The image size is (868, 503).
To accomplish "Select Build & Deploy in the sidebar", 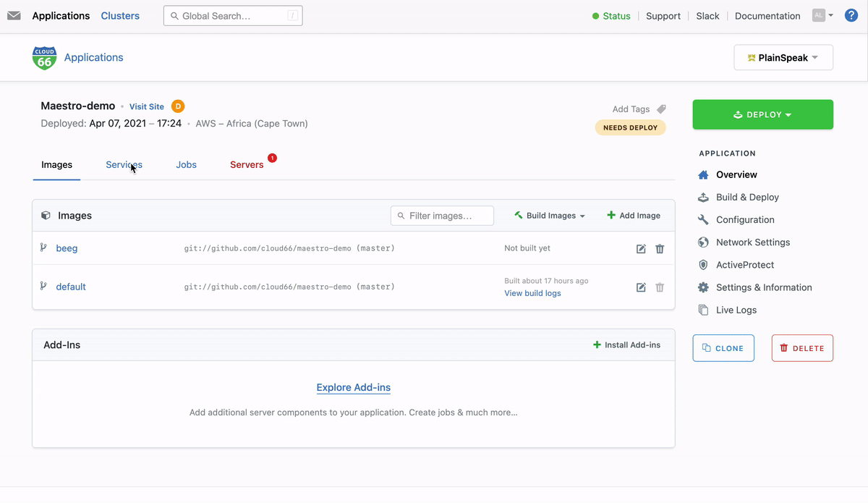I will pyautogui.click(x=747, y=197).
